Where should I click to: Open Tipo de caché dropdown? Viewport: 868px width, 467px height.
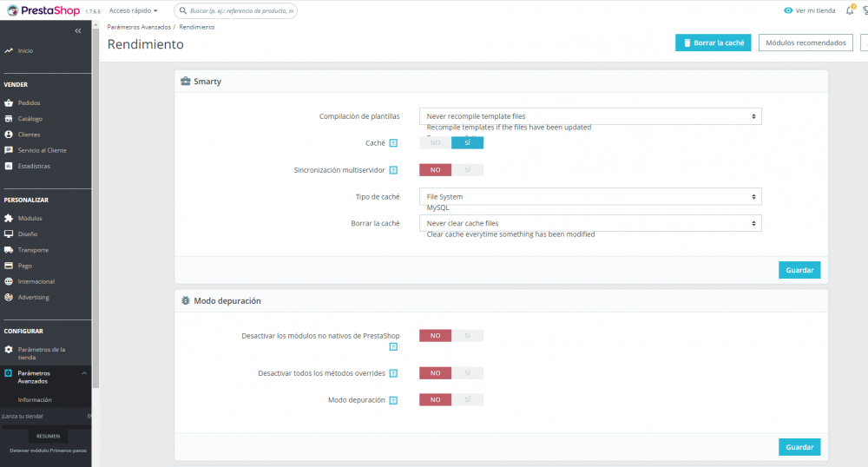tap(590, 196)
